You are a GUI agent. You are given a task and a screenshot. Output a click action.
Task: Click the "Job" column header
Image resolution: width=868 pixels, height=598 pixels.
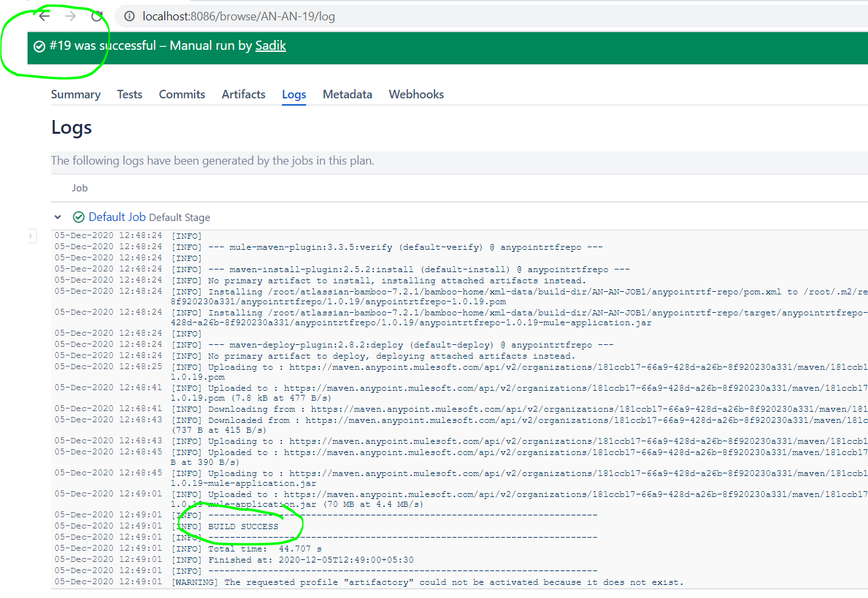click(80, 188)
